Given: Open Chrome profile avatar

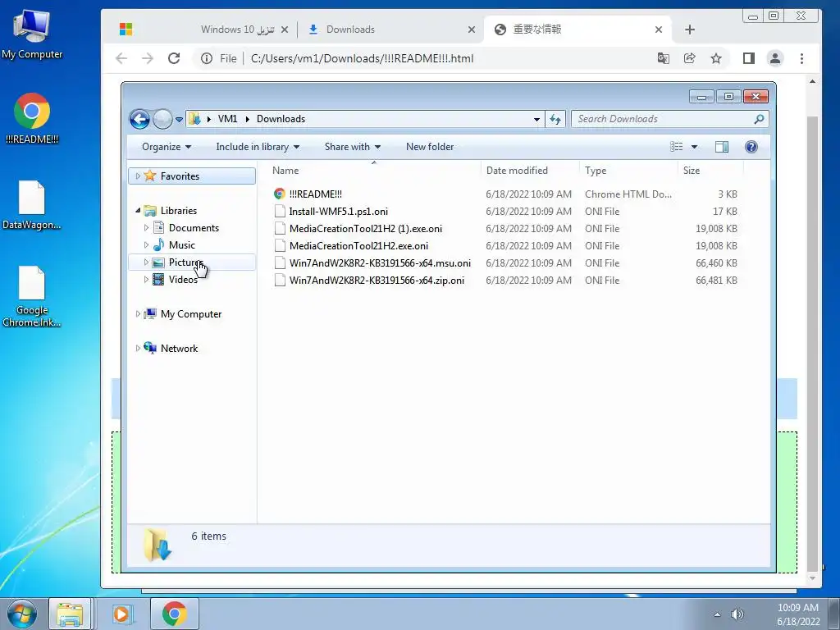Looking at the screenshot, I should (x=775, y=58).
